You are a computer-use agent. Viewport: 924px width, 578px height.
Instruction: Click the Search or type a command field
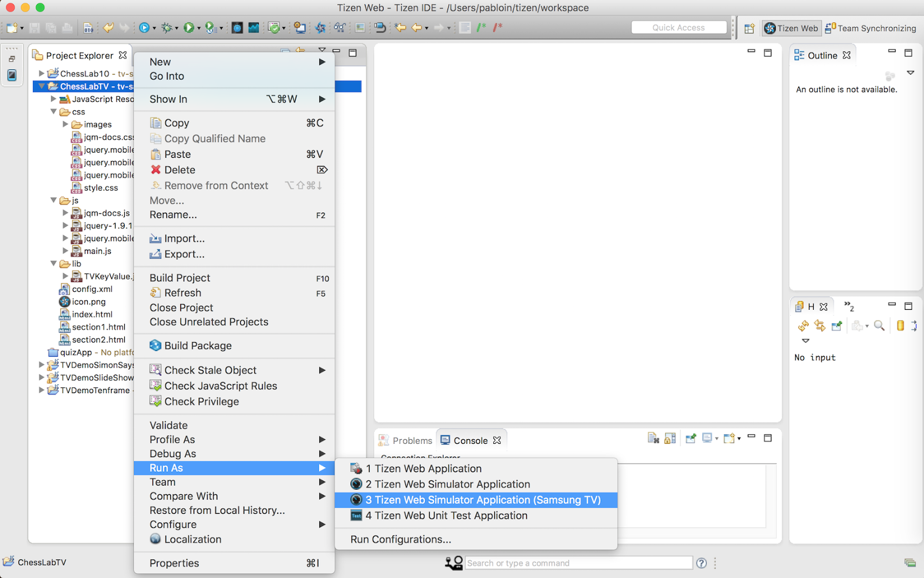point(577,562)
